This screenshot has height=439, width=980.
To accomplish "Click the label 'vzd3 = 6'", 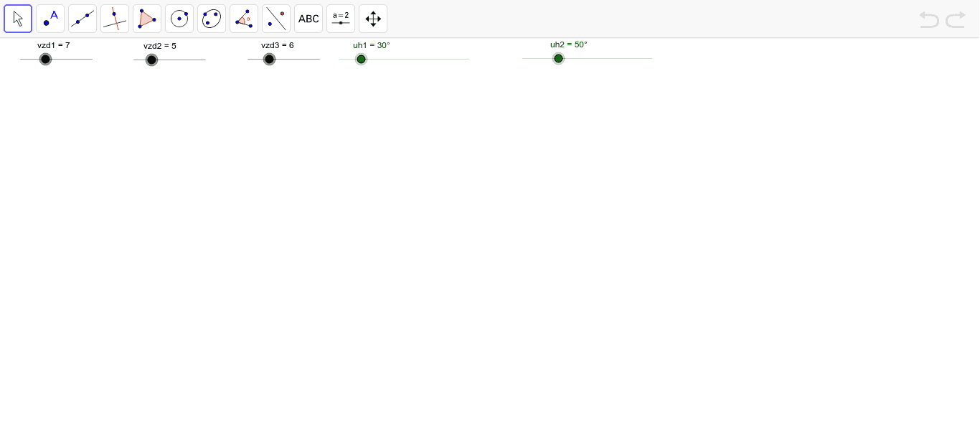I will 278,45.
